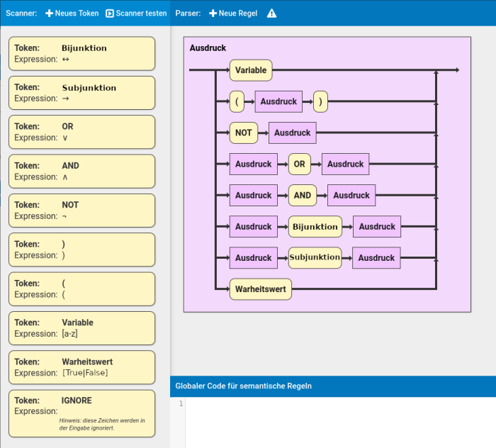Click the Ausdruck node to the left of AND

[x=254, y=196]
